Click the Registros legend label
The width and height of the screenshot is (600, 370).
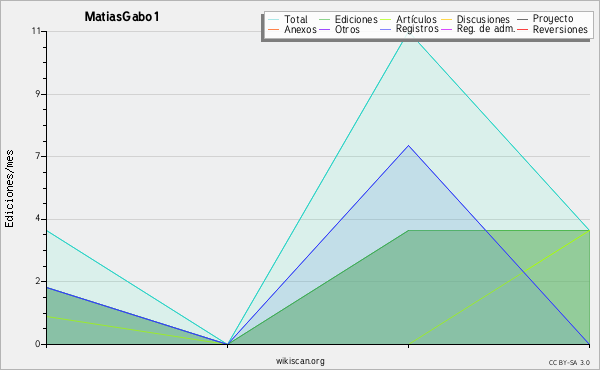pos(417,29)
